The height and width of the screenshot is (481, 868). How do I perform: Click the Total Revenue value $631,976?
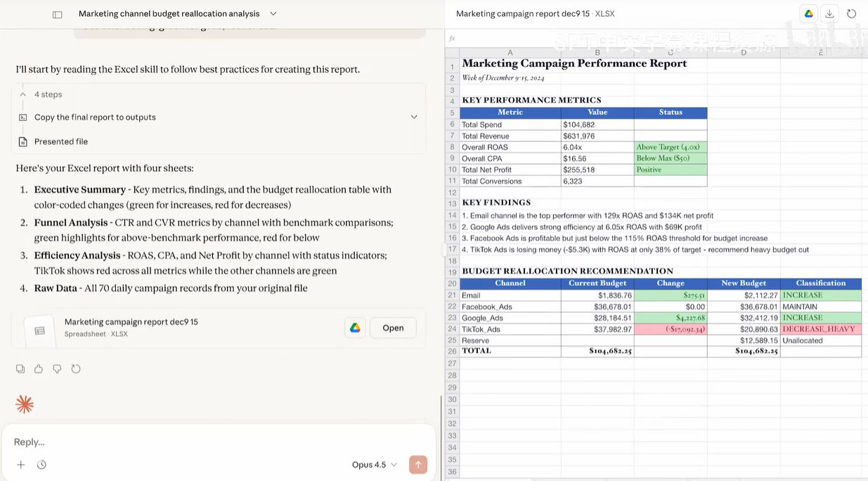click(597, 136)
